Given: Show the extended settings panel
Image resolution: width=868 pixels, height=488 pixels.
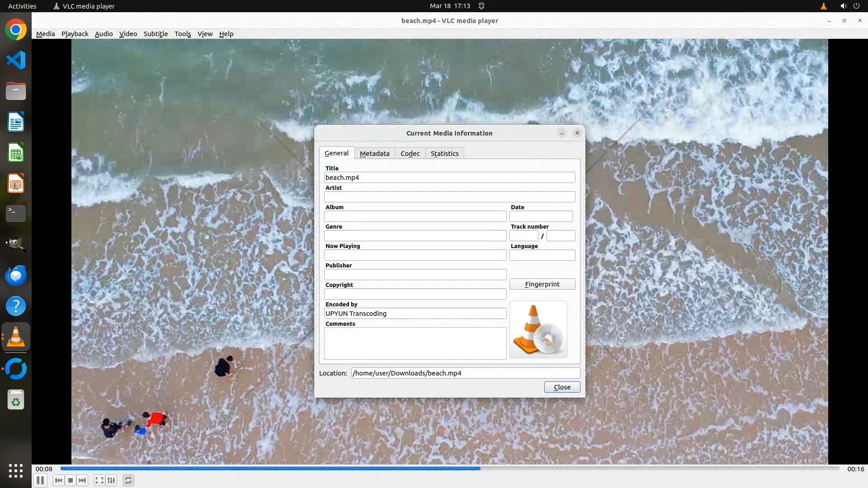Looking at the screenshot, I should click(111, 480).
